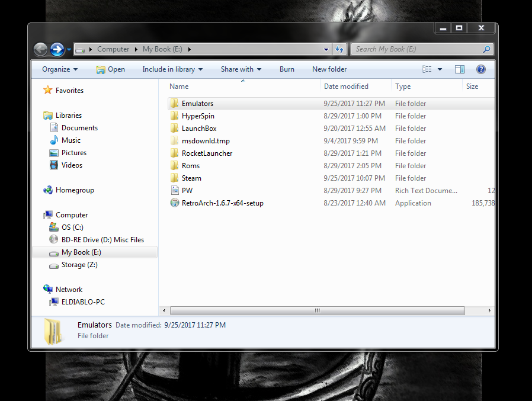The width and height of the screenshot is (532, 401).
Task: Select Homegroup in the navigation pane
Action: pyautogui.click(x=75, y=190)
